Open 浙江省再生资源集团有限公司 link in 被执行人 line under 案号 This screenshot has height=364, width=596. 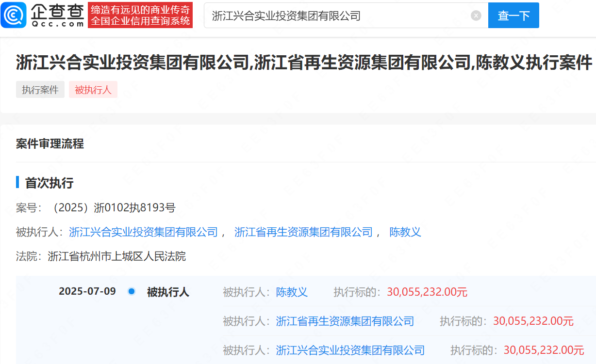click(303, 232)
